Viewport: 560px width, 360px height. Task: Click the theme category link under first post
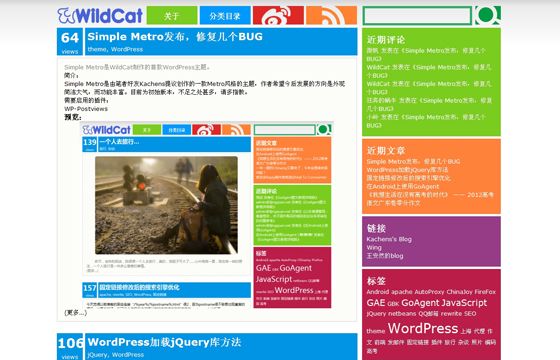pos(97,49)
